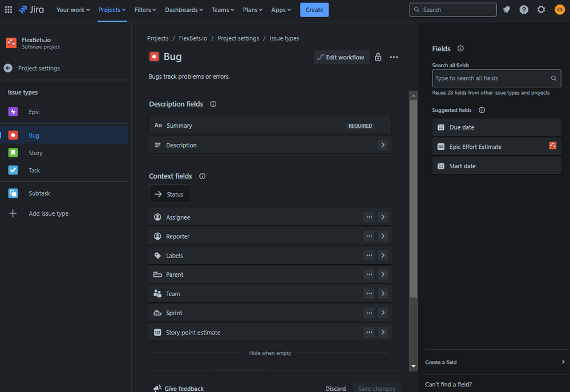570x392 pixels.
Task: Open the Project settings breadcrumb link
Action: coord(238,38)
